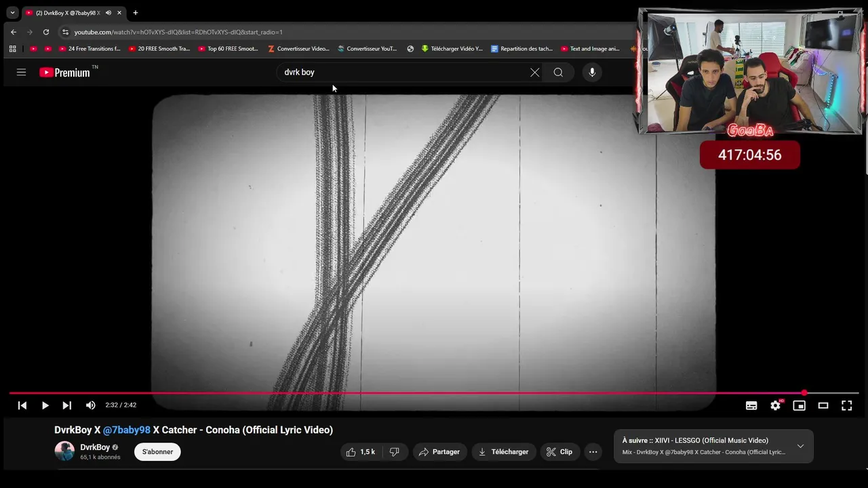Mute tab via audio speaker indicator
Viewport: 868px width, 488px height.
pyautogui.click(x=108, y=13)
